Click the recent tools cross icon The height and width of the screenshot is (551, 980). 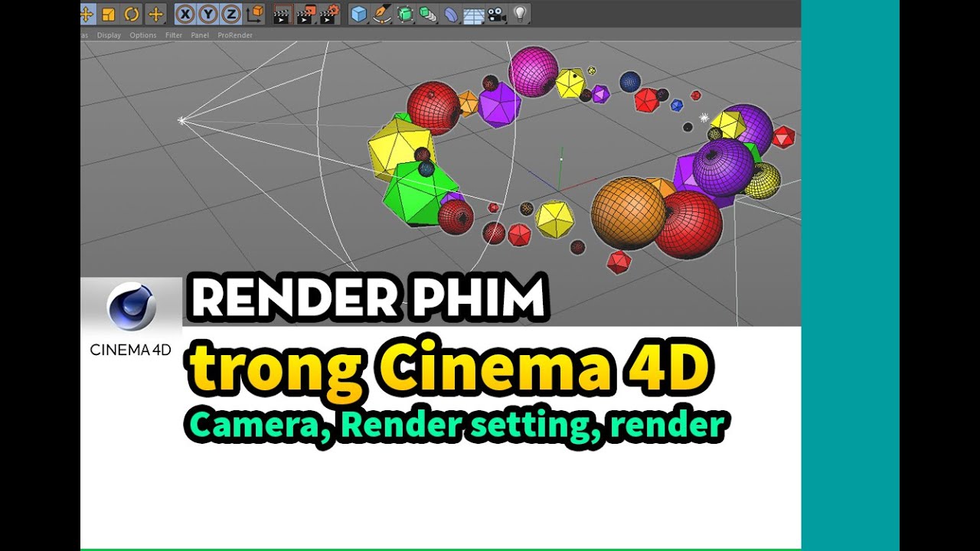(155, 14)
